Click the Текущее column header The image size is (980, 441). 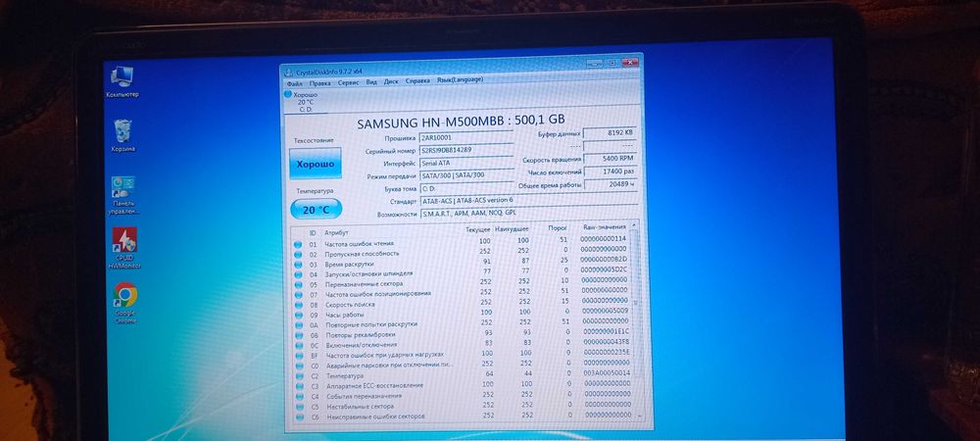(478, 230)
